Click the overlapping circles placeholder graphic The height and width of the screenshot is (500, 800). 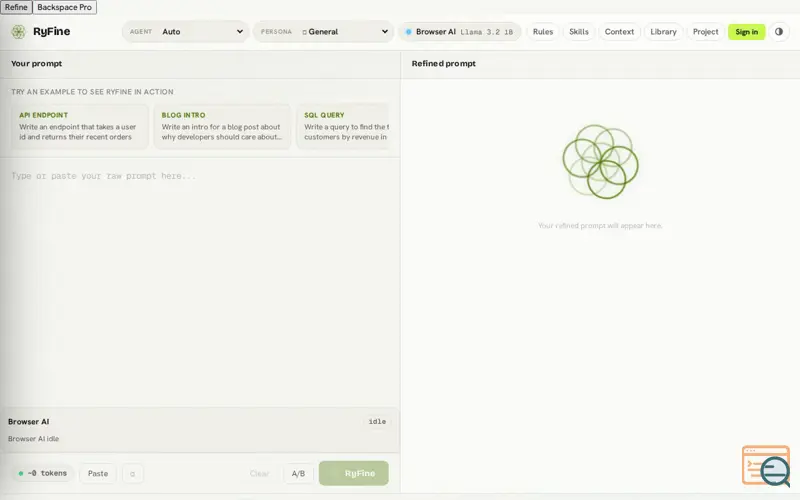(601, 162)
